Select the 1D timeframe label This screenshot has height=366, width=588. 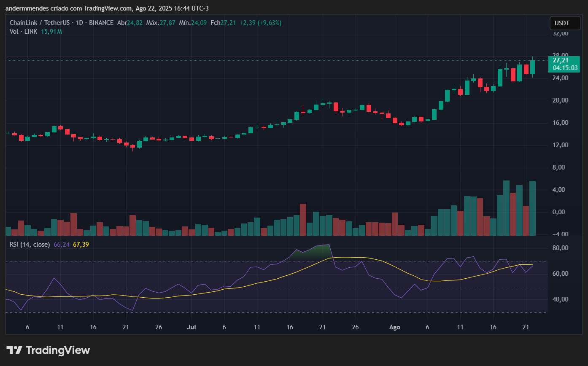[x=79, y=23]
